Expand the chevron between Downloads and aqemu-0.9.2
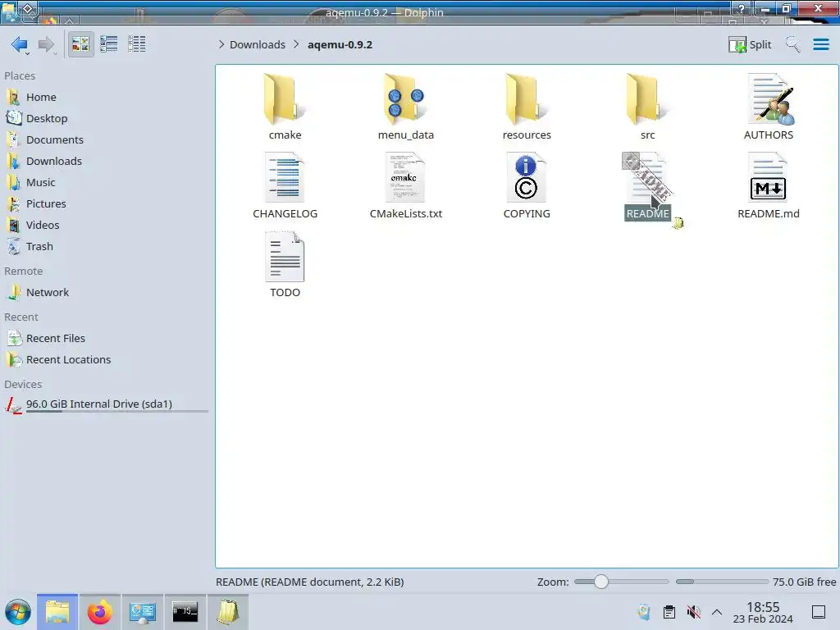The height and width of the screenshot is (630, 840). tap(296, 44)
